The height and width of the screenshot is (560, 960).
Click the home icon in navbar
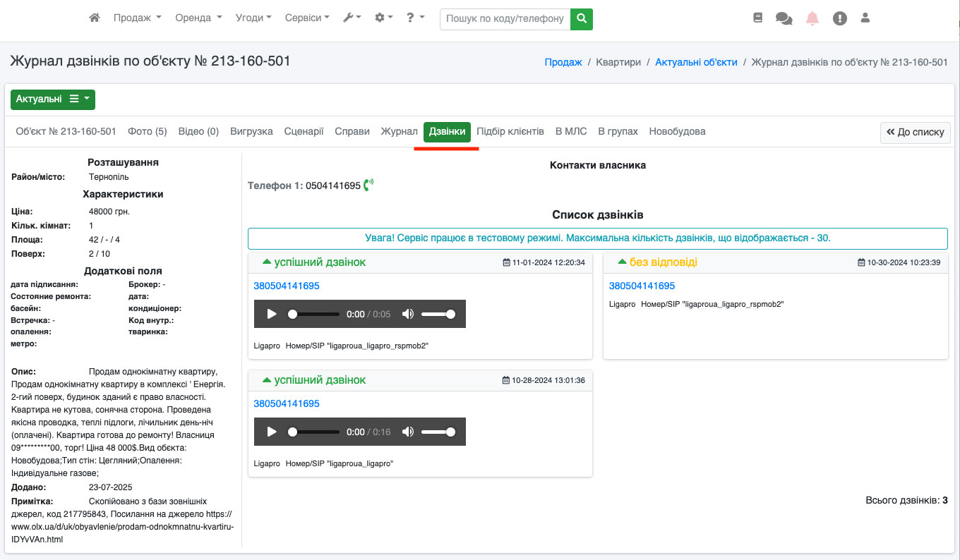pyautogui.click(x=95, y=18)
